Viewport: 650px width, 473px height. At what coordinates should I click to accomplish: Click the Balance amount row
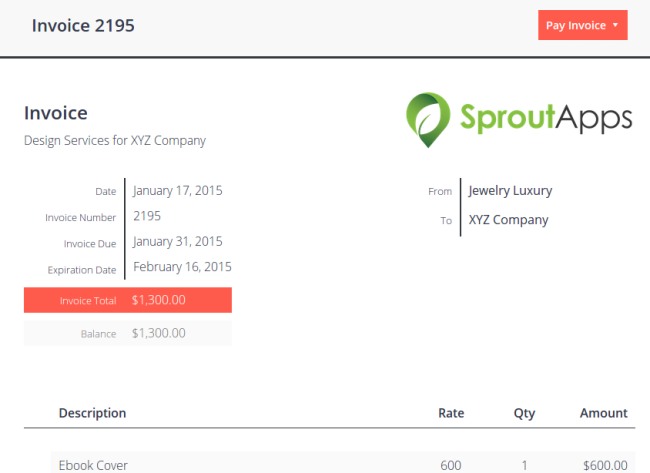[128, 333]
